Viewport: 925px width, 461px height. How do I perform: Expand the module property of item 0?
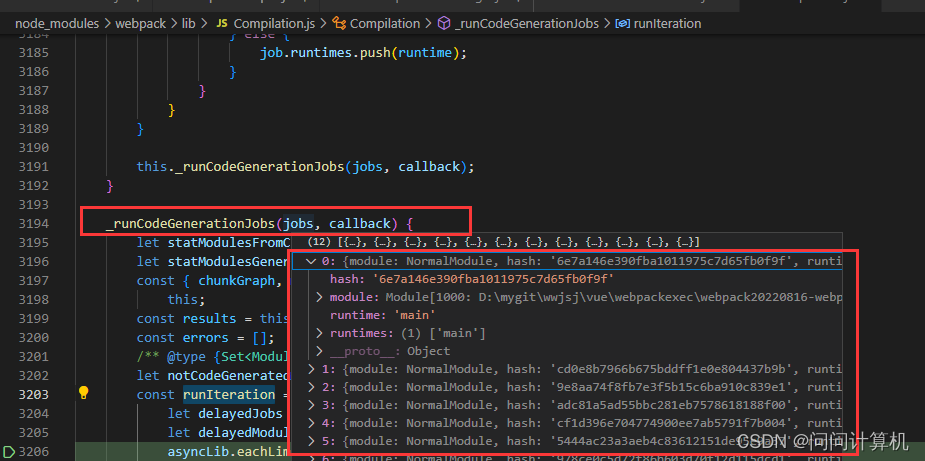click(x=319, y=297)
